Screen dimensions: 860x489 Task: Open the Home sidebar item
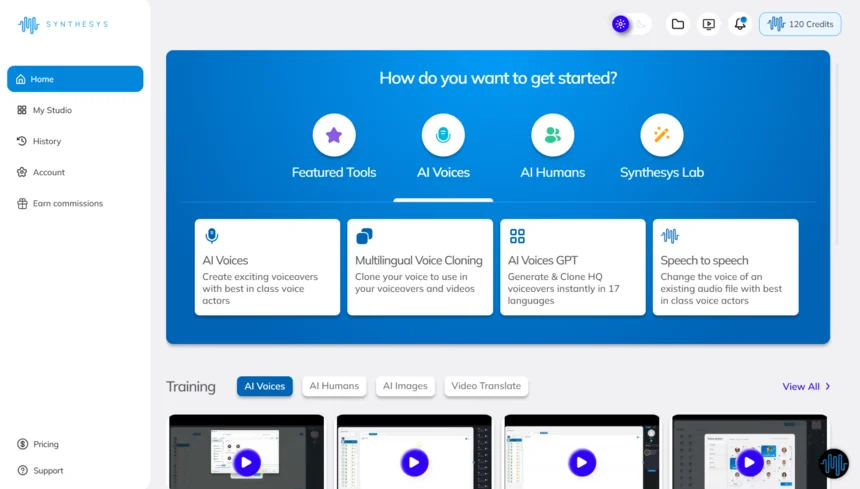[x=75, y=79]
